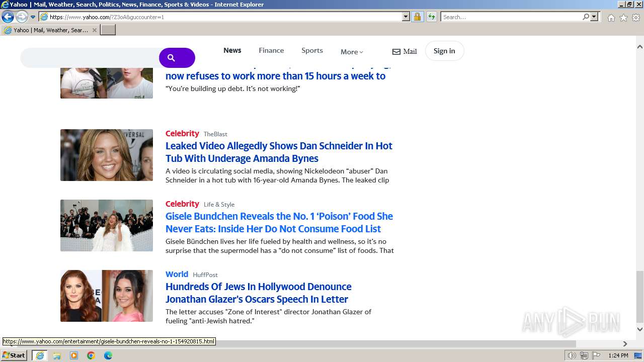Click the TheBlast source text
The image size is (644, 362).
[215, 134]
